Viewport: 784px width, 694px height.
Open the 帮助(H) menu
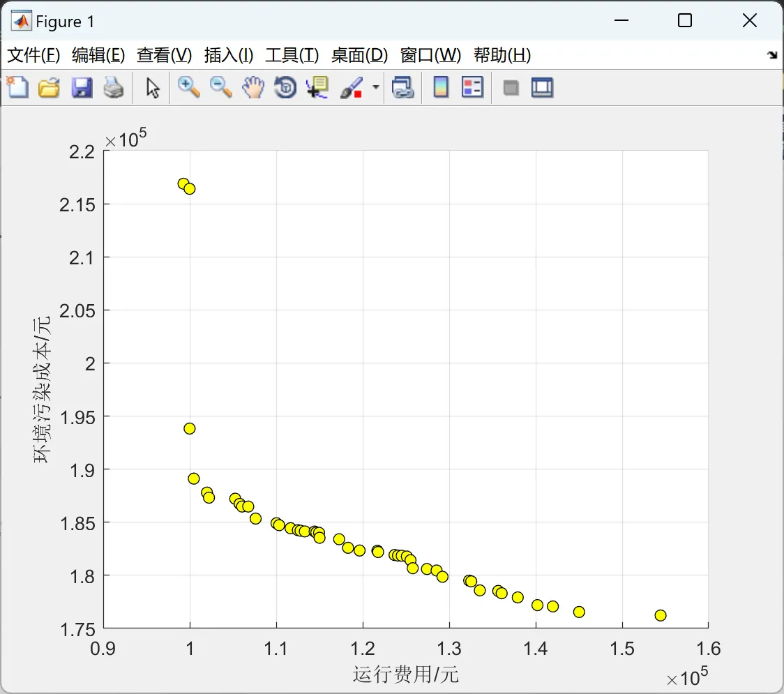(x=502, y=55)
